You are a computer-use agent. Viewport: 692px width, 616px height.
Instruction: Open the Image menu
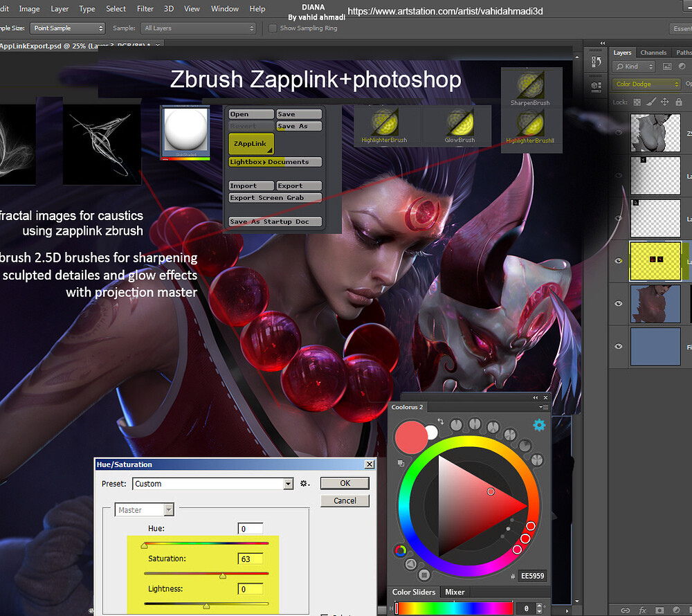coord(29,9)
